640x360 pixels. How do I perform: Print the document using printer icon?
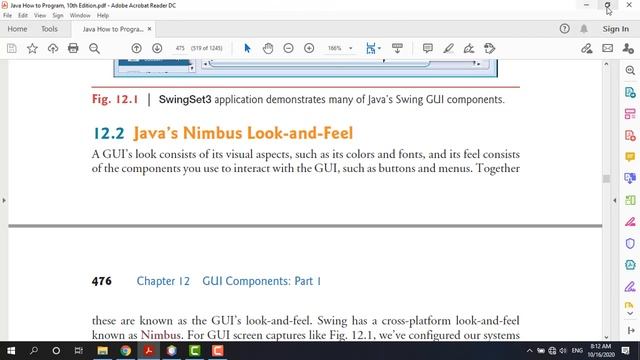tap(73, 48)
